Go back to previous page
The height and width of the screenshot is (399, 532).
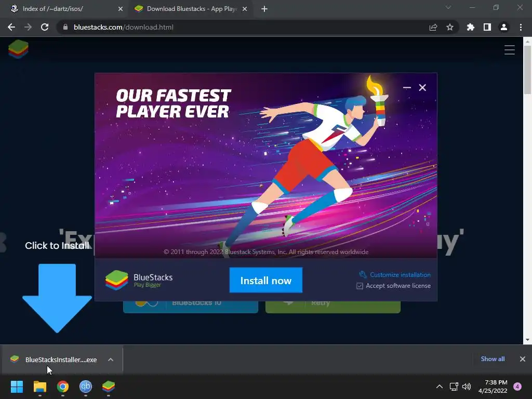[11, 27]
